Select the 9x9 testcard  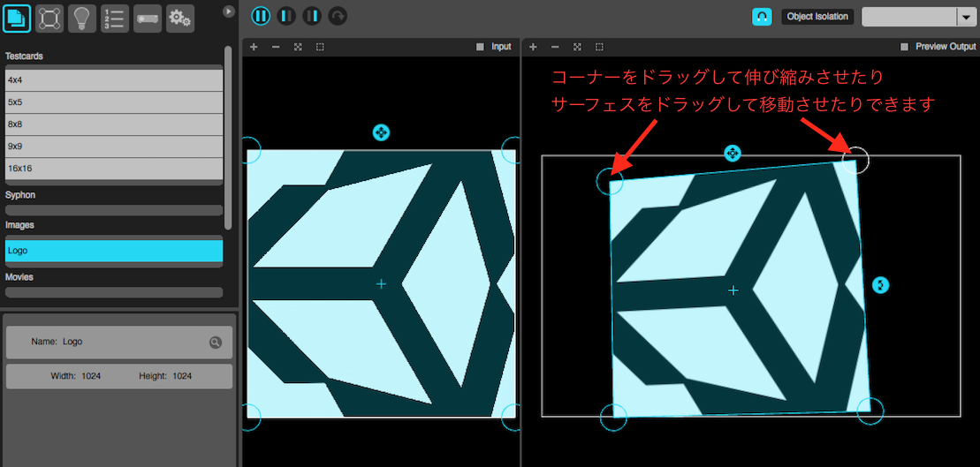[114, 147]
